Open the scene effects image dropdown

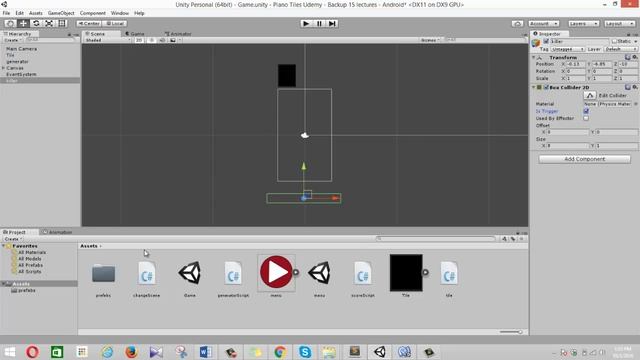[175, 40]
